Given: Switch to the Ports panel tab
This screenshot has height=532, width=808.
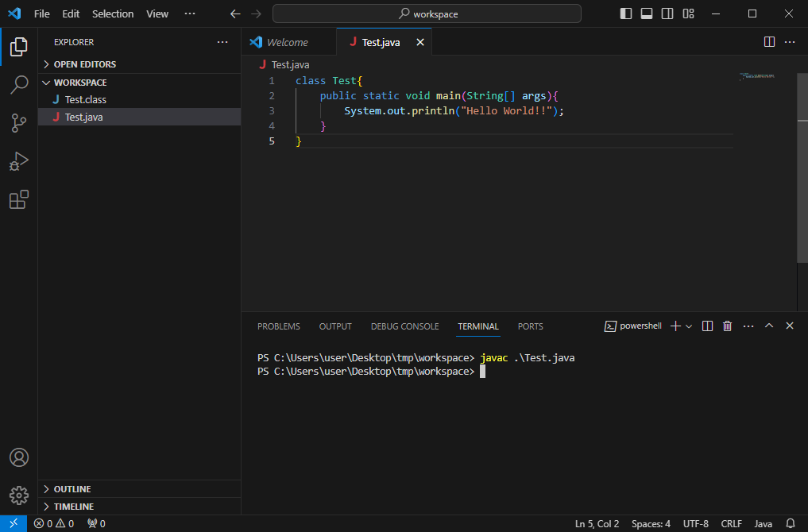Looking at the screenshot, I should [530, 326].
